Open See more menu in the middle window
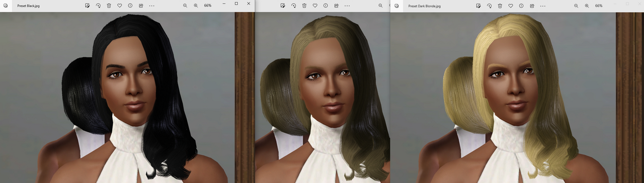644x183 pixels. (347, 6)
